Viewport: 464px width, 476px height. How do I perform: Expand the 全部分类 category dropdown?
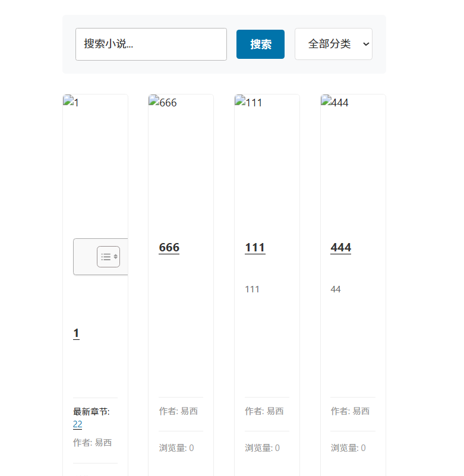(333, 44)
